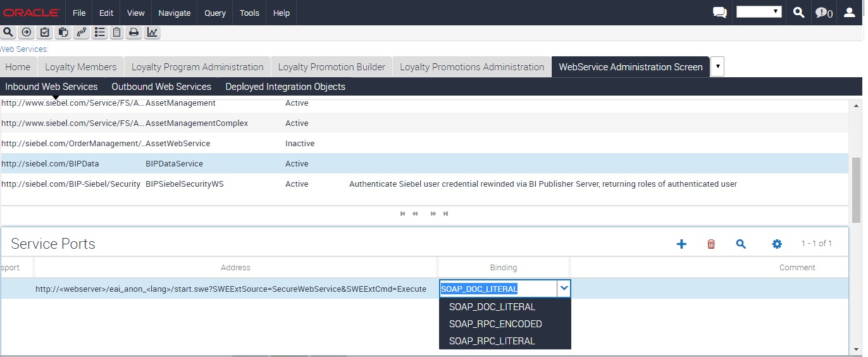The image size is (868, 357).
Task: Click the Comment column header
Action: point(797,268)
